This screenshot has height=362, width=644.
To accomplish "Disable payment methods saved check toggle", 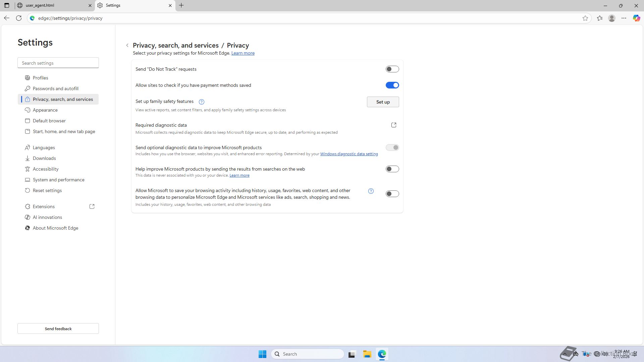I will pyautogui.click(x=392, y=85).
